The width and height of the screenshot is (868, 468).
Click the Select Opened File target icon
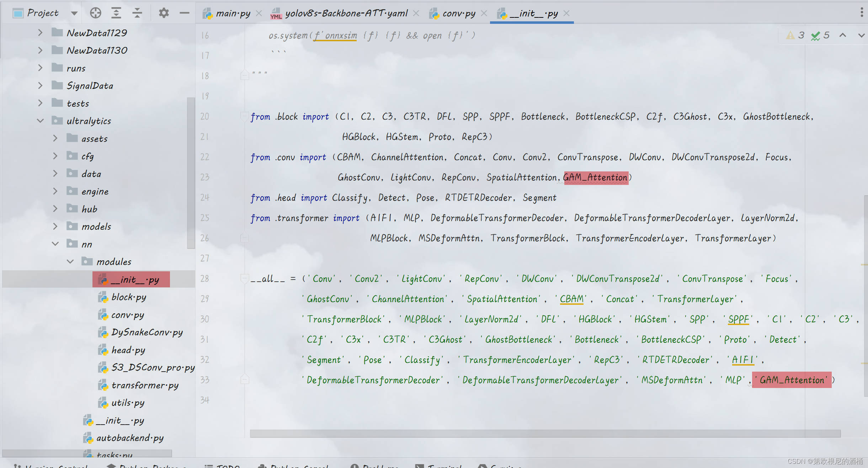pyautogui.click(x=95, y=13)
